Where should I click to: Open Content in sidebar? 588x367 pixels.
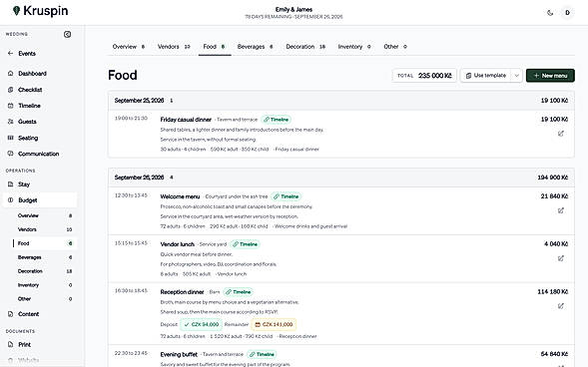[23, 314]
